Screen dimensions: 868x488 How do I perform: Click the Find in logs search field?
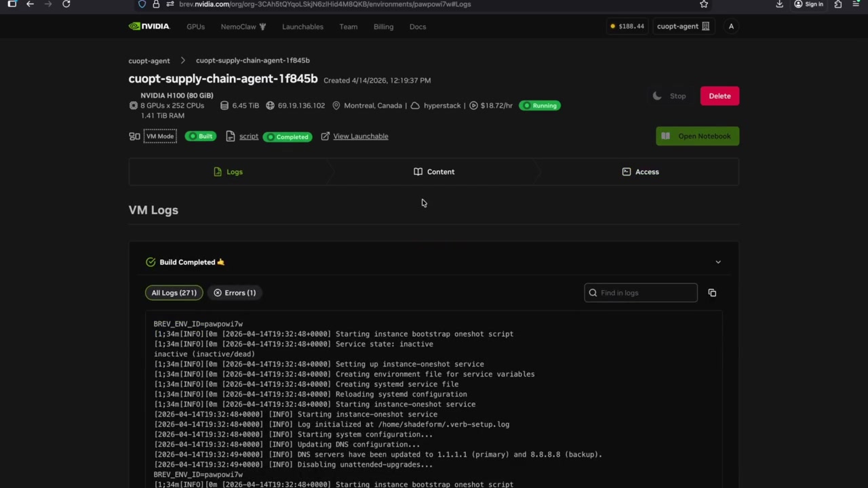point(641,293)
